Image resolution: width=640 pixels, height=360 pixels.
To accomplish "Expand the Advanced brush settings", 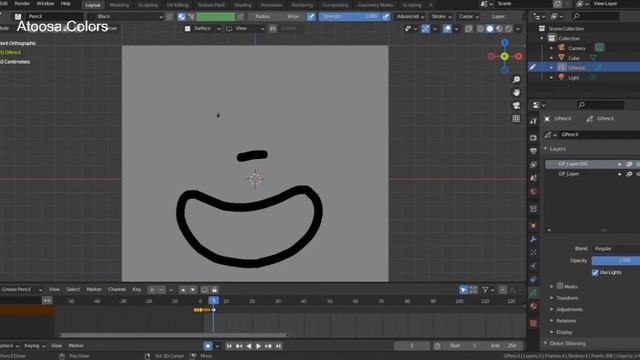I will (x=410, y=16).
